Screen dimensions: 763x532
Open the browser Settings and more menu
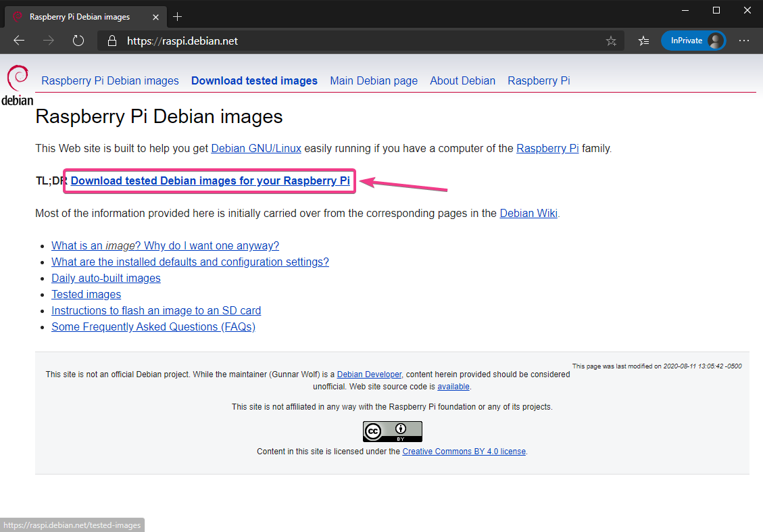tap(743, 41)
